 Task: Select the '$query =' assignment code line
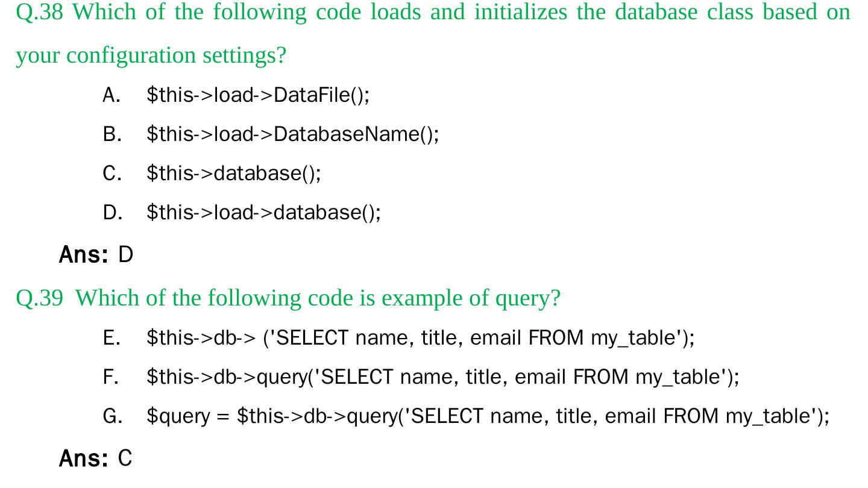click(488, 416)
